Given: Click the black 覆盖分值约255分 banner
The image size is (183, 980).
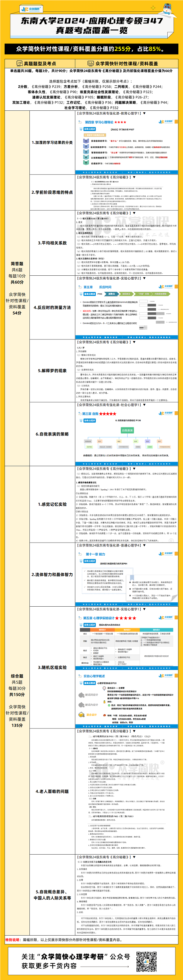Looking at the screenshot, I should pyautogui.click(x=92, y=49).
